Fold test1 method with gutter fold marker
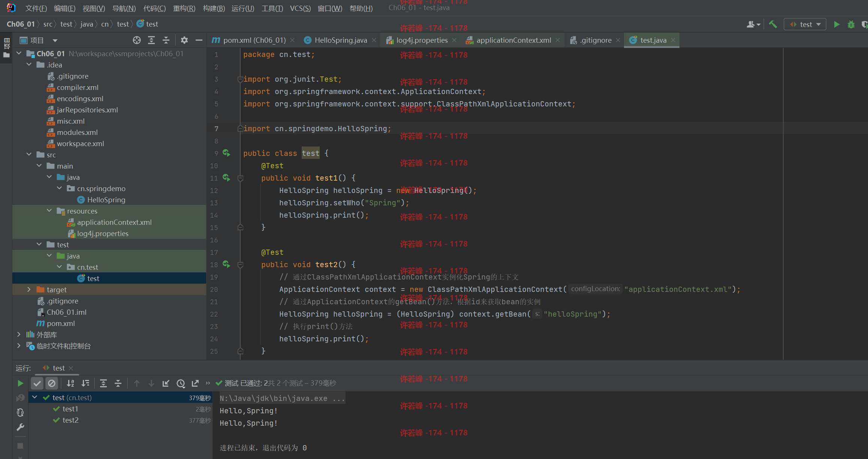 pos(241,178)
